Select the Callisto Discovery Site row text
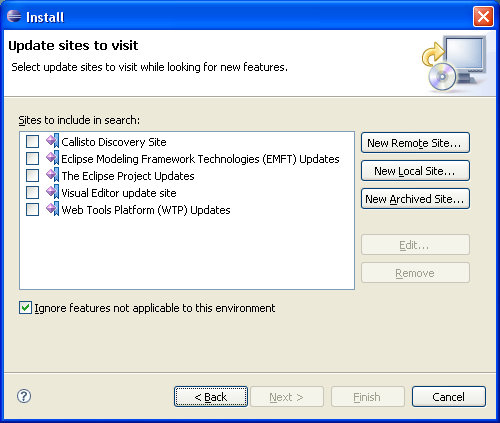500x423 pixels. tap(114, 142)
